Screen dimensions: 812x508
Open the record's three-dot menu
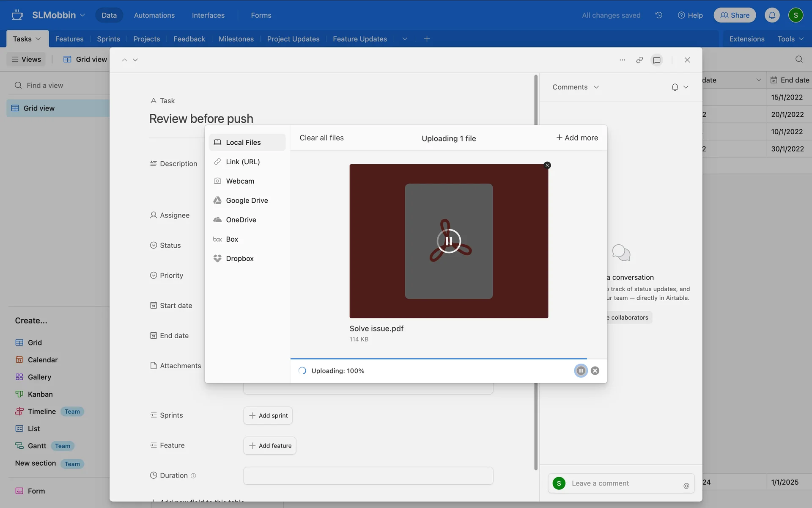coord(622,60)
